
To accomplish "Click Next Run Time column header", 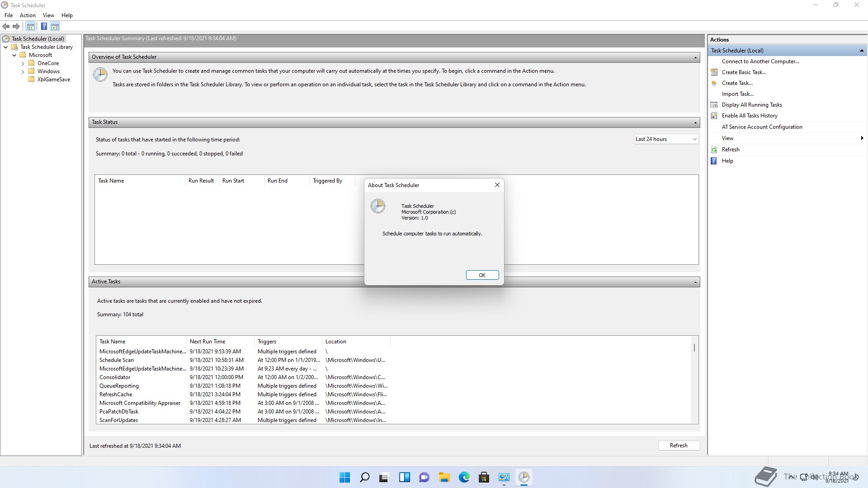I will point(221,342).
